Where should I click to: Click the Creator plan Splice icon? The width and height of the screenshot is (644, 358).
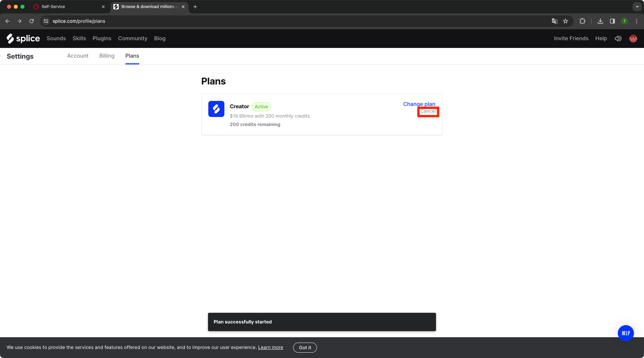[x=216, y=109]
